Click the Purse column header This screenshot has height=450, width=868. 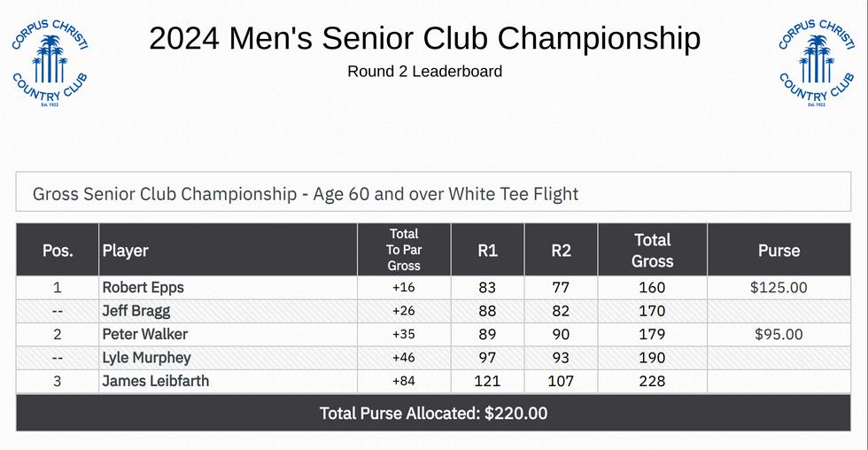click(x=779, y=250)
